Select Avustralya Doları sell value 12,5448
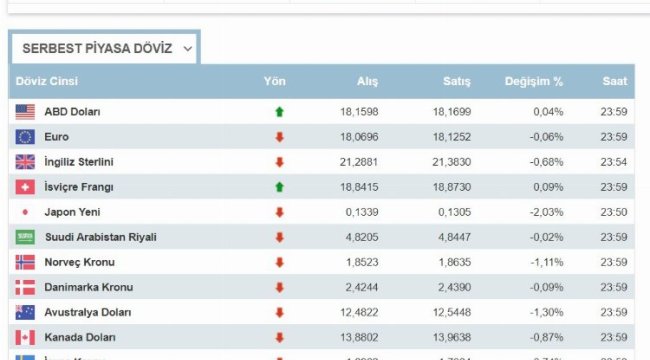The image size is (650, 360). pos(452,312)
